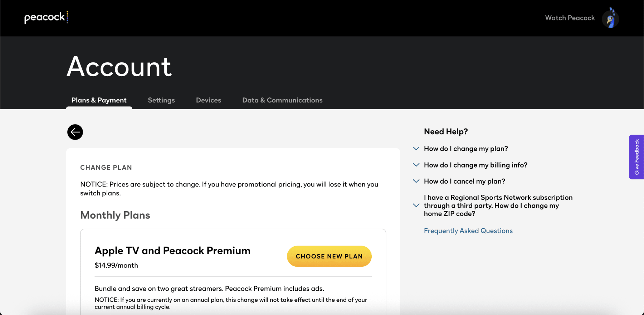Open the profile avatar menu
Image resolution: width=644 pixels, height=315 pixels.
click(x=610, y=18)
